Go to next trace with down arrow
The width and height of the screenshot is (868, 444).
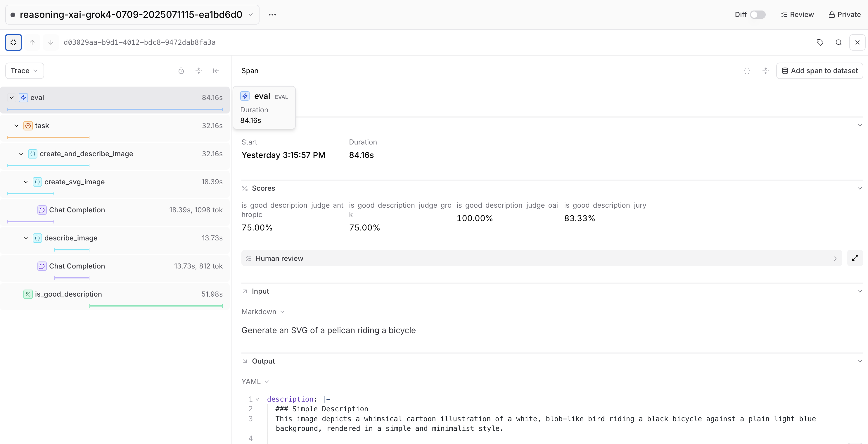(x=51, y=42)
